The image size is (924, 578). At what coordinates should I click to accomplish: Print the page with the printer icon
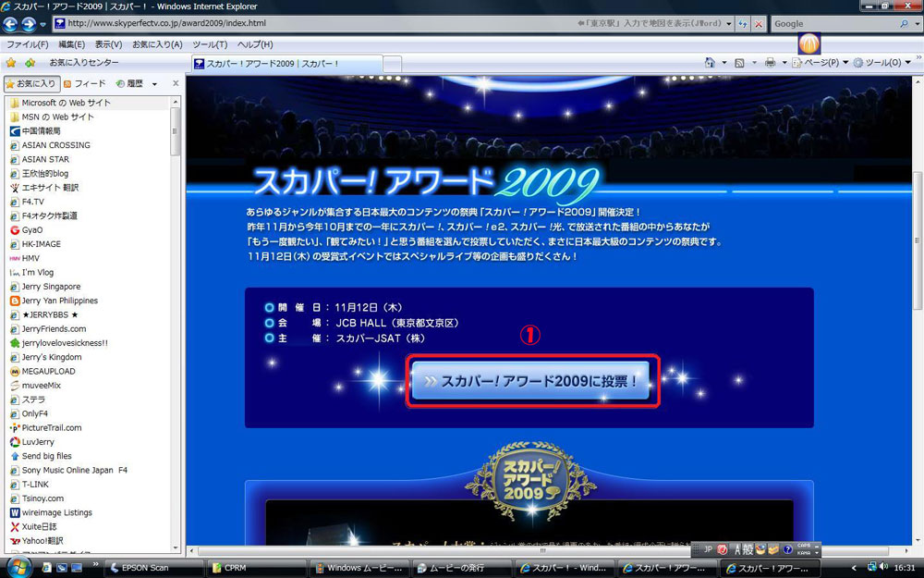coord(770,63)
